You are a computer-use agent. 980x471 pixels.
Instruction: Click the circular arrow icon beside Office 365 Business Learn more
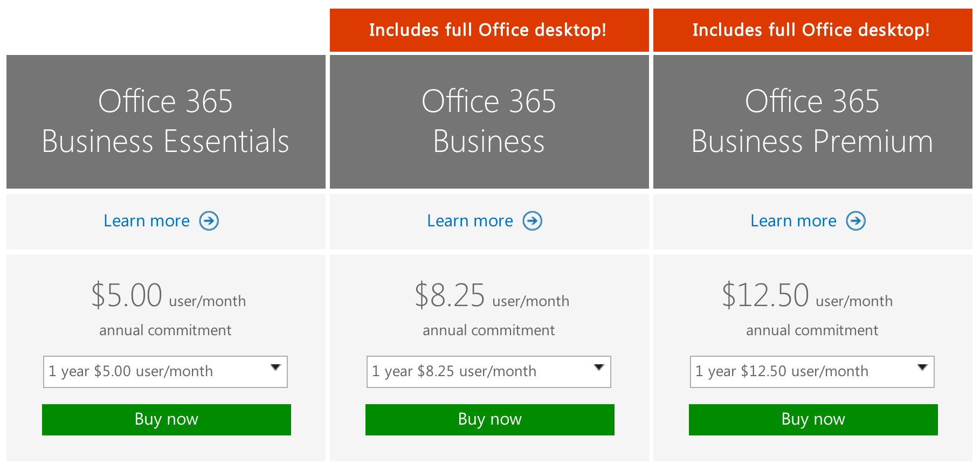tap(533, 220)
